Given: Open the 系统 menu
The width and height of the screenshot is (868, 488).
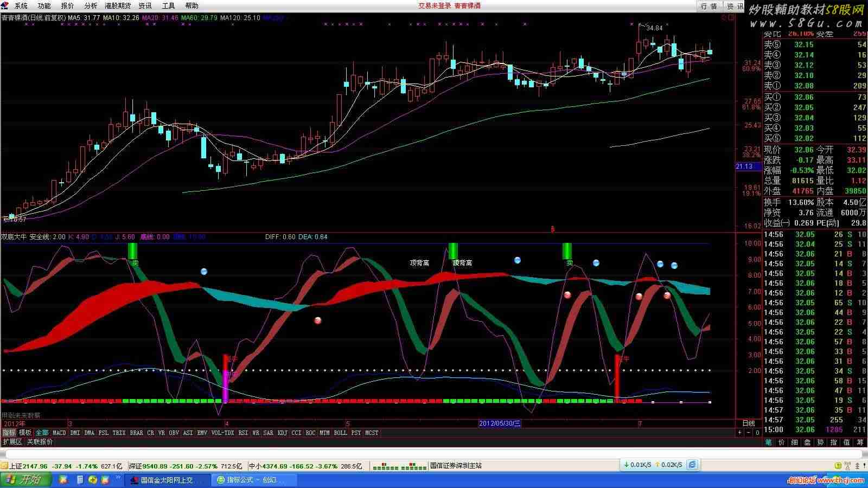Looking at the screenshot, I should coord(21,6).
